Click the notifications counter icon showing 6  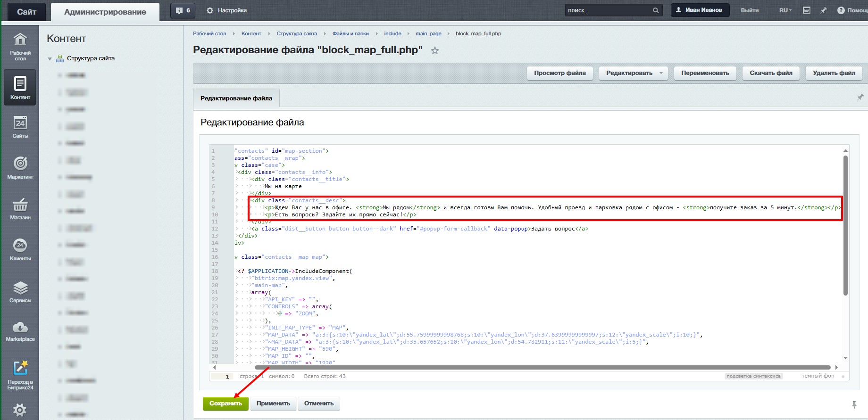(x=183, y=10)
